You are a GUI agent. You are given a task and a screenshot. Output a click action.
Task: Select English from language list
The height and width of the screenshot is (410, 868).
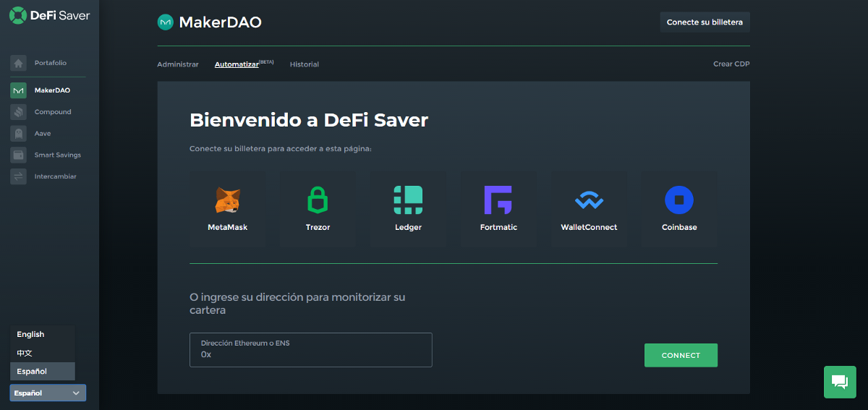43,335
